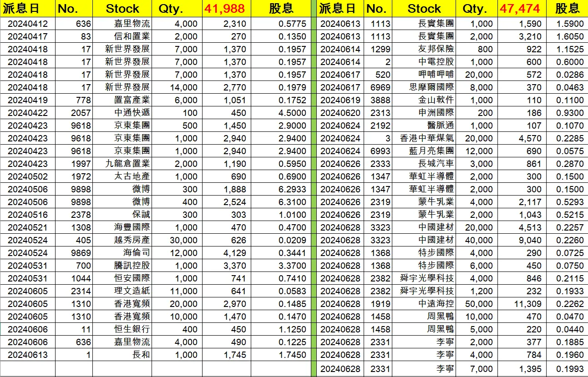588x377 pixels.
Task: Select the 友邦保險 stock cell
Action: 424,49
